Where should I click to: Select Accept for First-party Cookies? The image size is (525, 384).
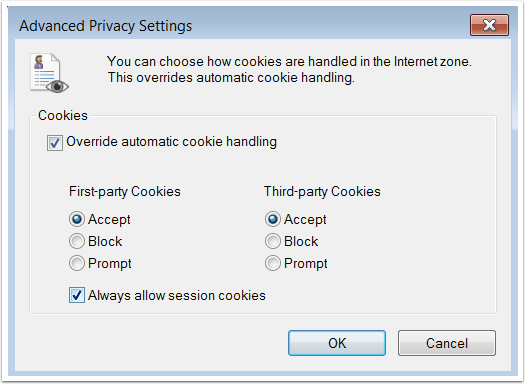point(77,220)
